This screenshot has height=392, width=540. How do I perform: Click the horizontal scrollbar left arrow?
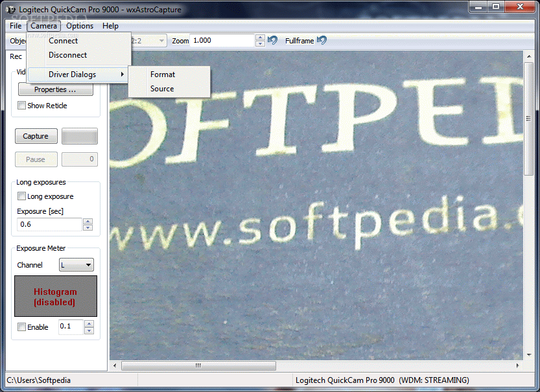click(x=115, y=365)
